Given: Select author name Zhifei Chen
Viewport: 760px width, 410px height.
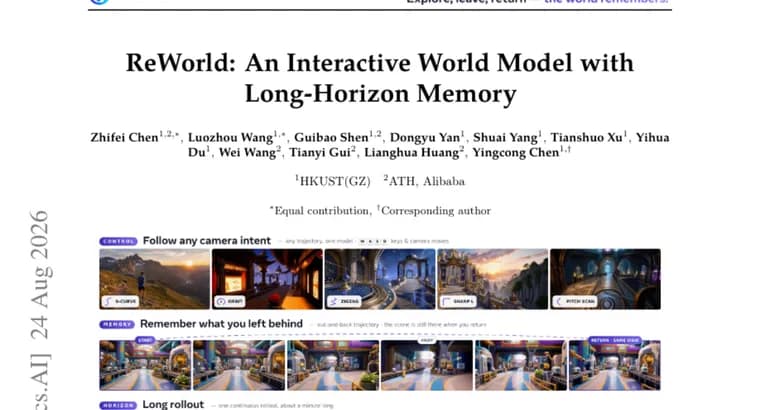Looking at the screenshot, I should point(124,138).
